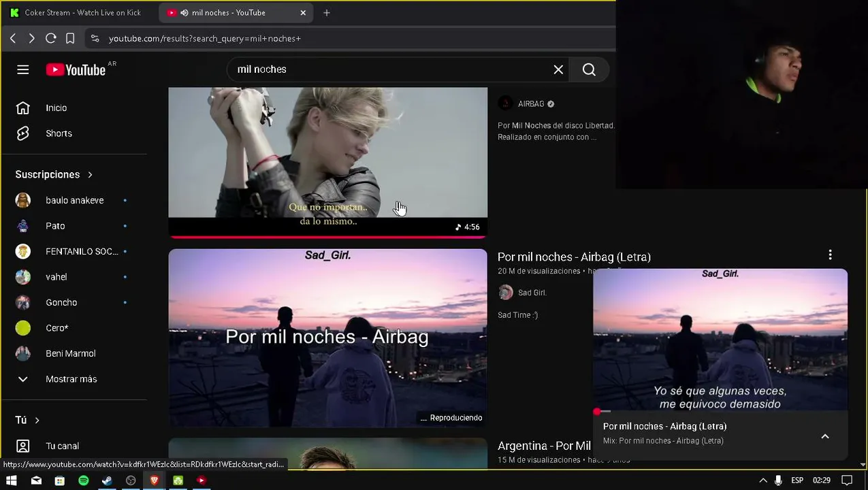Image resolution: width=868 pixels, height=490 pixels.
Task: Open three-dot menu for Por mil noches video
Action: (x=830, y=255)
